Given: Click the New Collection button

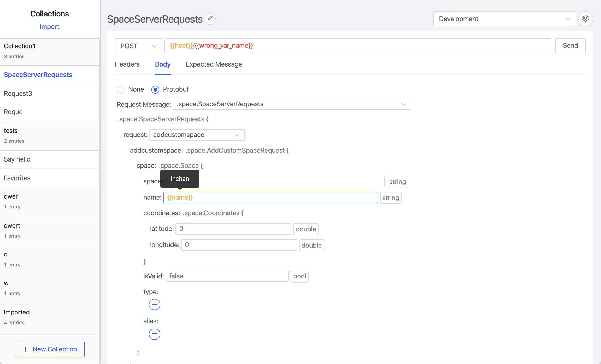Looking at the screenshot, I should coord(50,349).
